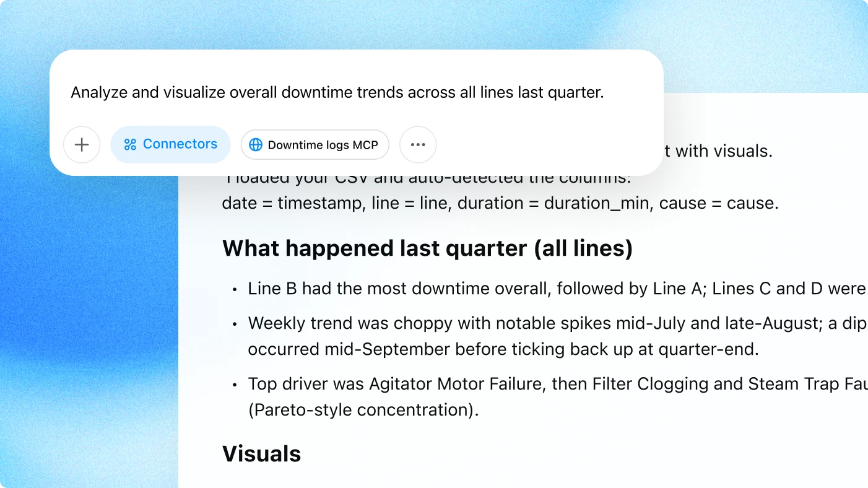Click the blue four-circle Connectors glyph

coord(129,144)
